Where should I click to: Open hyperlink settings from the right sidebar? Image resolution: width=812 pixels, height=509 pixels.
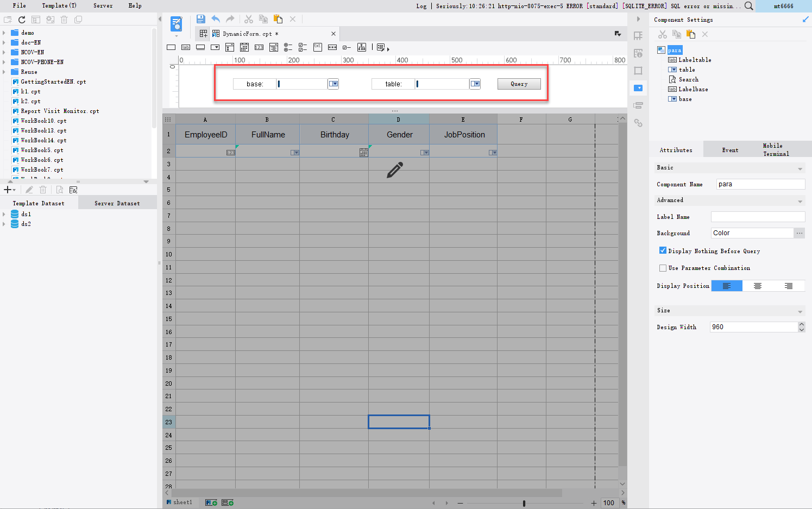[x=638, y=123]
